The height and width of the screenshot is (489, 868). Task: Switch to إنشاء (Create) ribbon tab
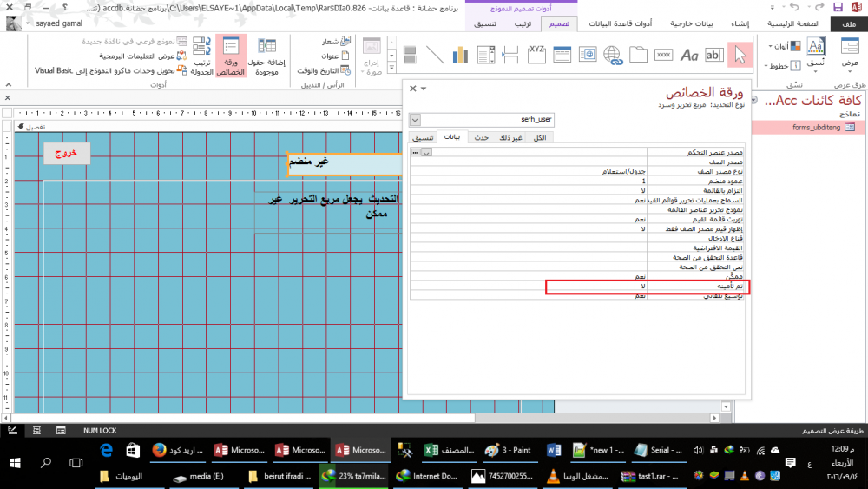[x=740, y=23]
